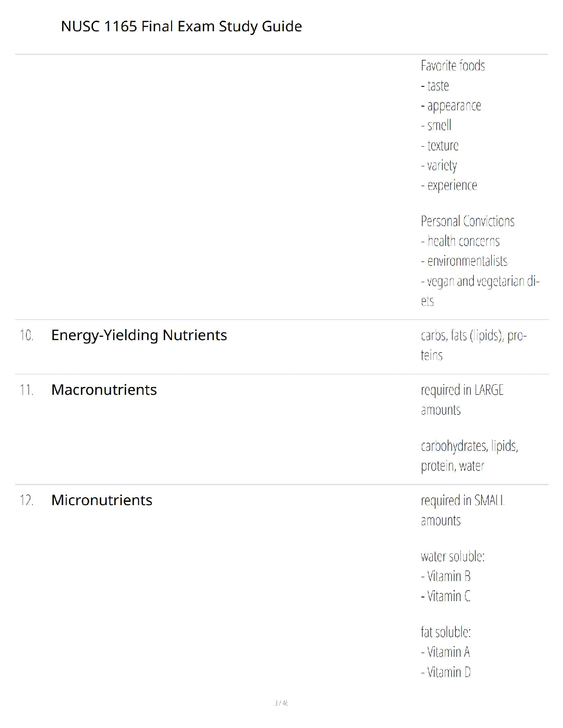
Task: Click the row number 12
Action: pos(27,500)
